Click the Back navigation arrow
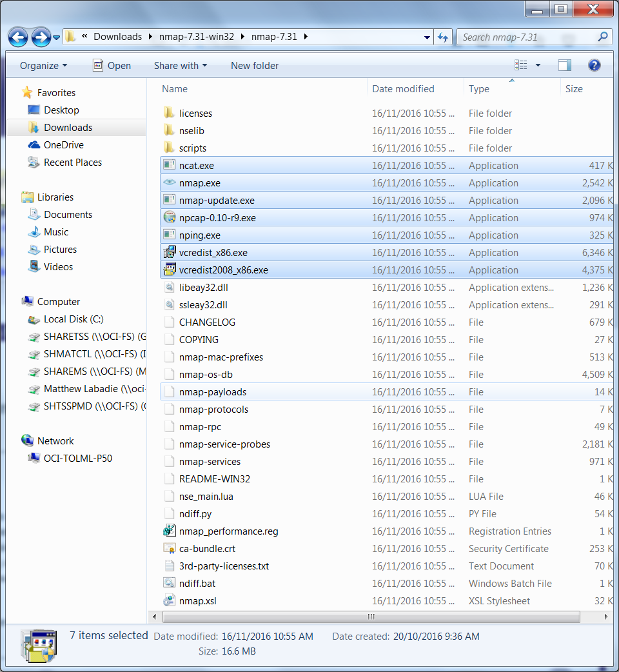The image size is (619, 672). coord(19,37)
